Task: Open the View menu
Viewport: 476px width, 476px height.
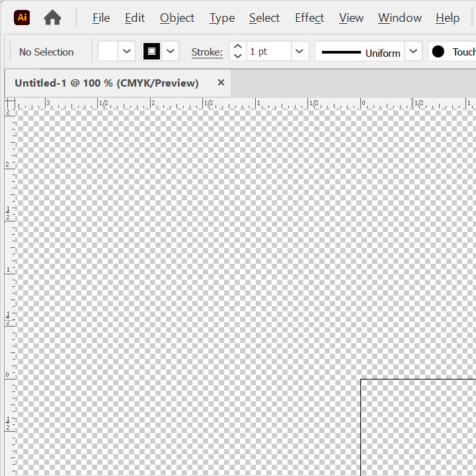Action: click(x=351, y=18)
